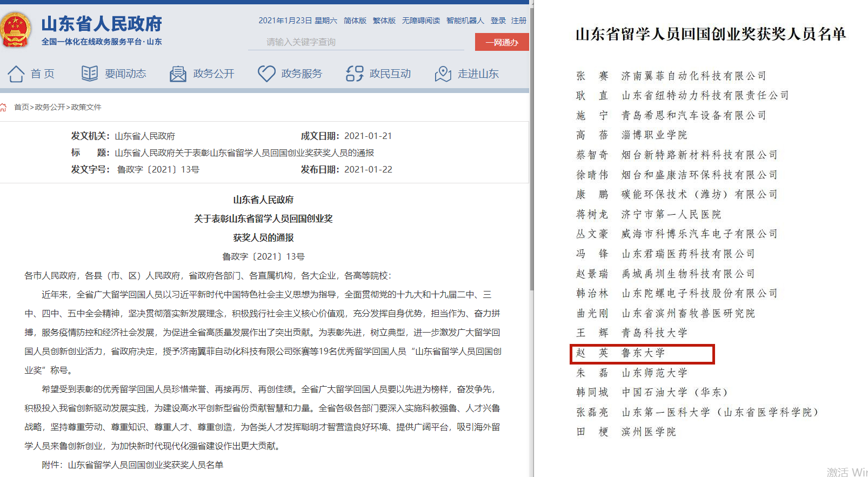
Task: Open the 走进山东 navigation menu item
Action: coord(478,74)
